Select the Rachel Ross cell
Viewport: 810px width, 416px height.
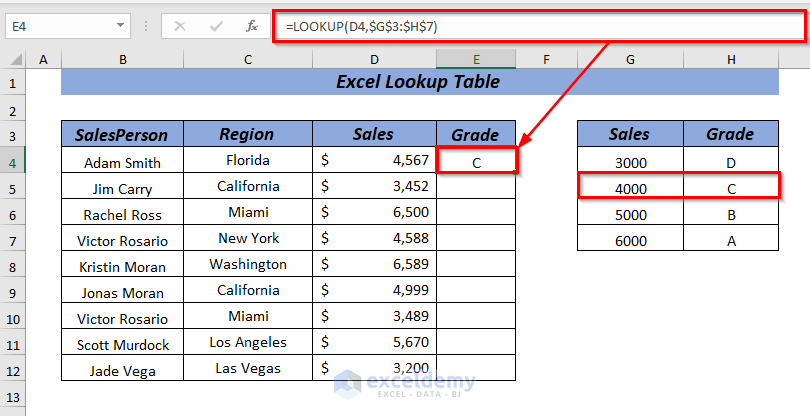pyautogui.click(x=122, y=212)
